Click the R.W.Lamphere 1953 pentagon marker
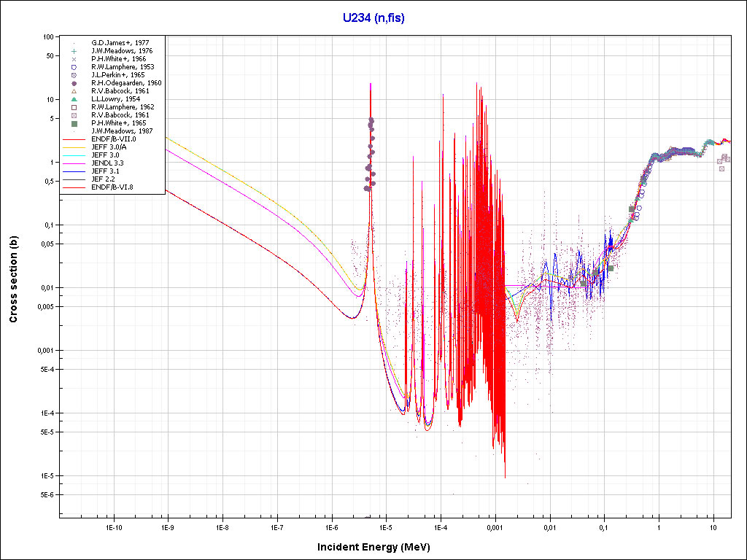Image resolution: width=747 pixels, height=560 pixels. tap(74, 67)
